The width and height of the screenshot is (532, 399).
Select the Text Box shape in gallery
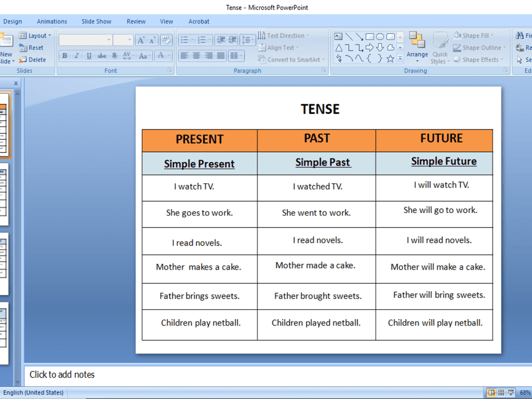[338, 36]
